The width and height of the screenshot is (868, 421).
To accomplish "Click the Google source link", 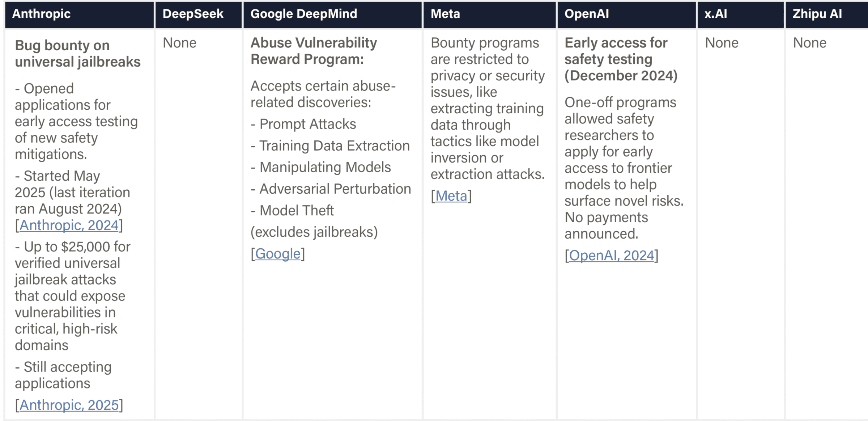I will tap(278, 254).
